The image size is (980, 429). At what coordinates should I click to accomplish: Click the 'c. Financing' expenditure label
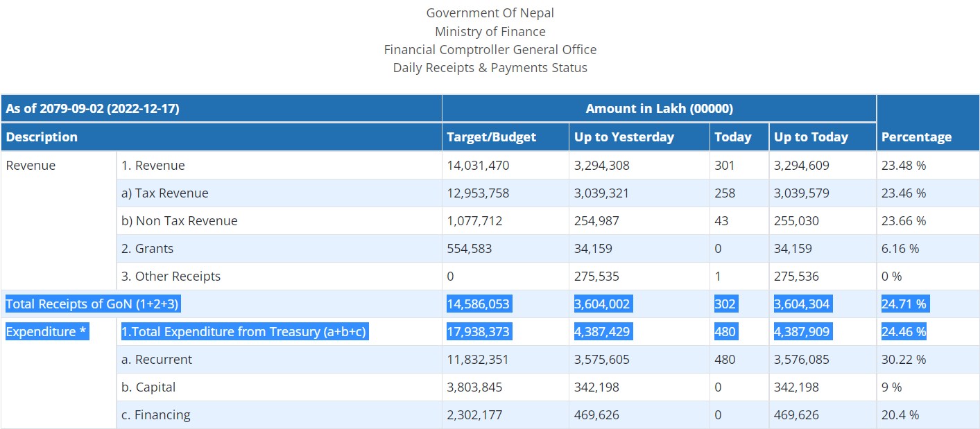155,415
